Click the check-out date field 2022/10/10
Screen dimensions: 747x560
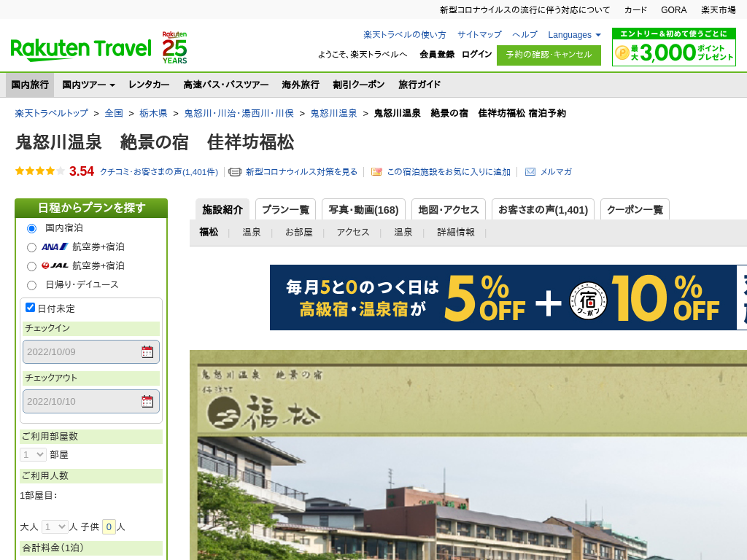tap(91, 402)
